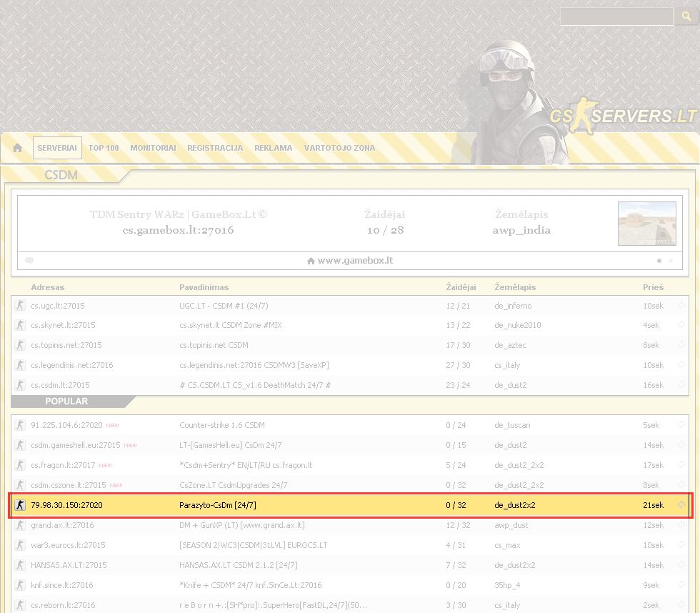Refresh the HANSAS.AX.LT CSDM 2.1.2 row

click(x=681, y=565)
